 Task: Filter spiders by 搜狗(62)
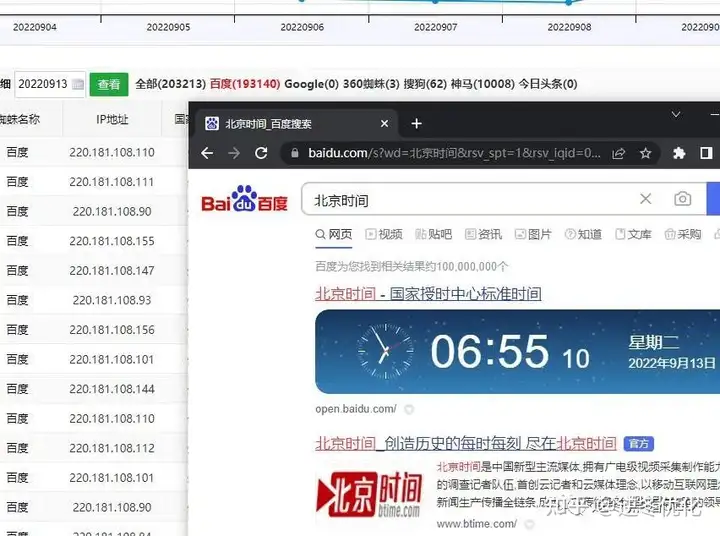point(425,84)
